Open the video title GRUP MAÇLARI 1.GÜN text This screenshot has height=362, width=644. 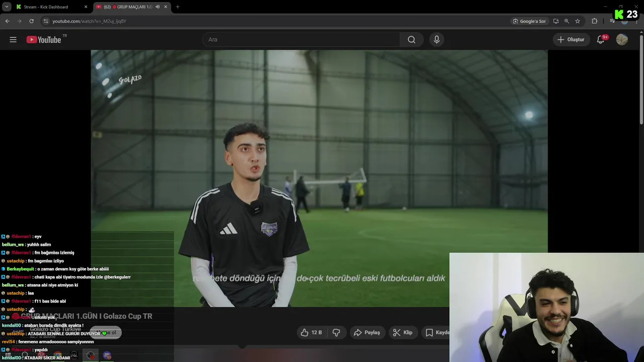[87, 316]
